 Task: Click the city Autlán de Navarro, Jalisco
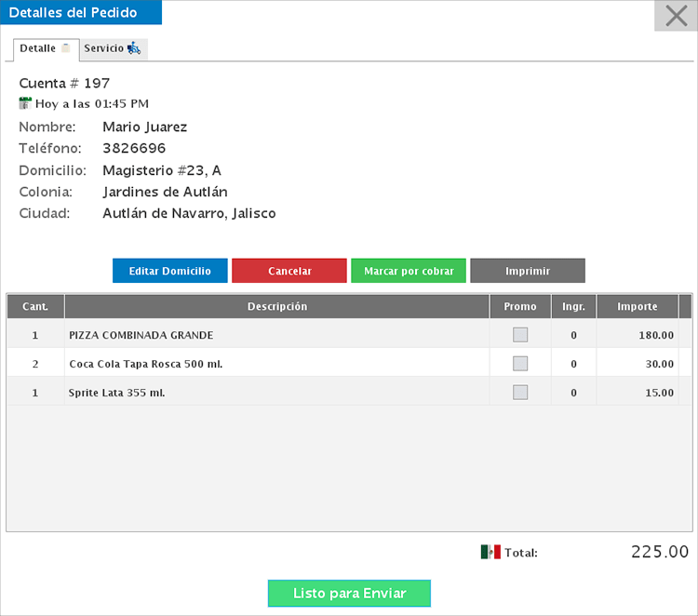(189, 214)
